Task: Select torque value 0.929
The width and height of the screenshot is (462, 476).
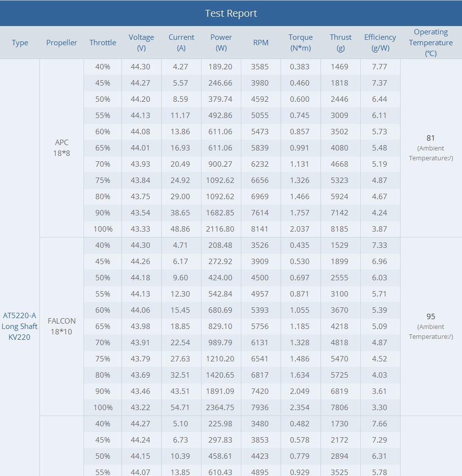Action: point(299,473)
